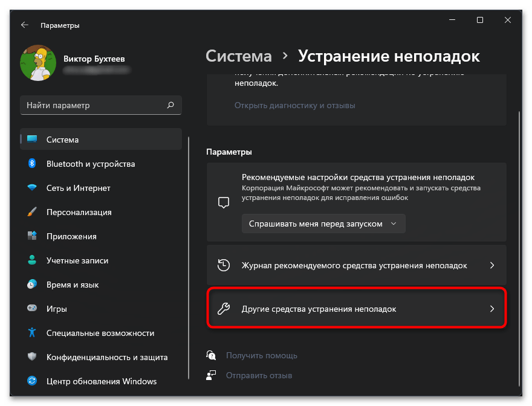Click the Отправить отзыв link
Image resolution: width=532 pixels, height=406 pixels.
pos(259,375)
